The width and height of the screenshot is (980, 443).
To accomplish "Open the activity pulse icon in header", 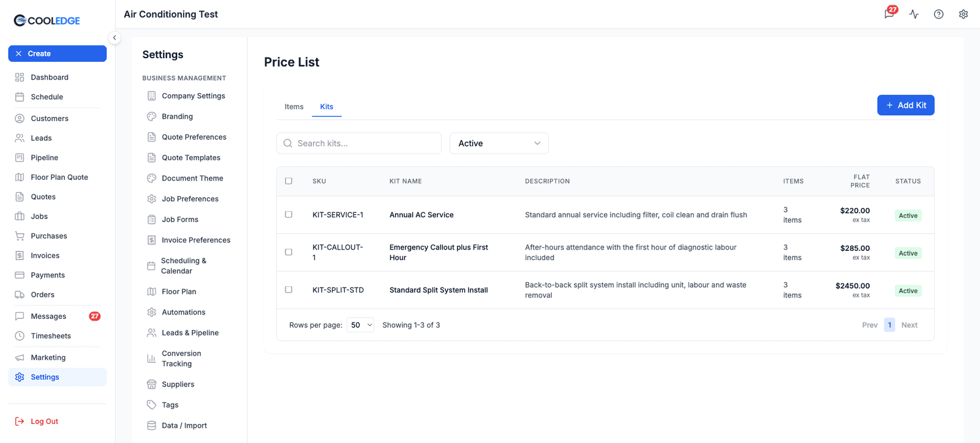I will (914, 14).
